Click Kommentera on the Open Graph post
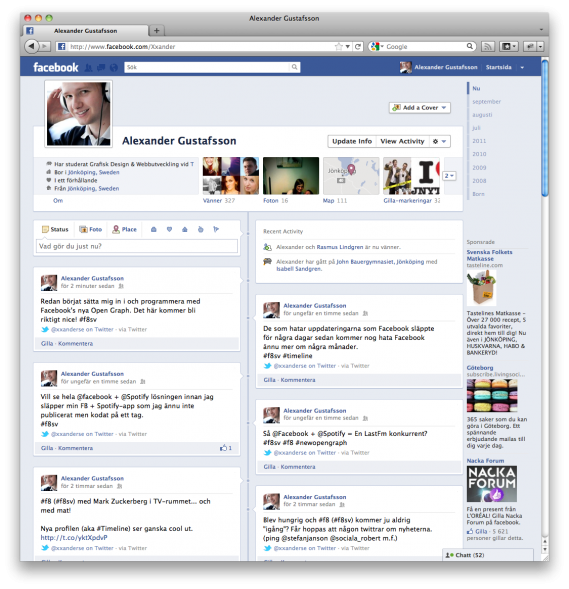Viewport: 569px width, 589px height. pyautogui.click(x=75, y=343)
